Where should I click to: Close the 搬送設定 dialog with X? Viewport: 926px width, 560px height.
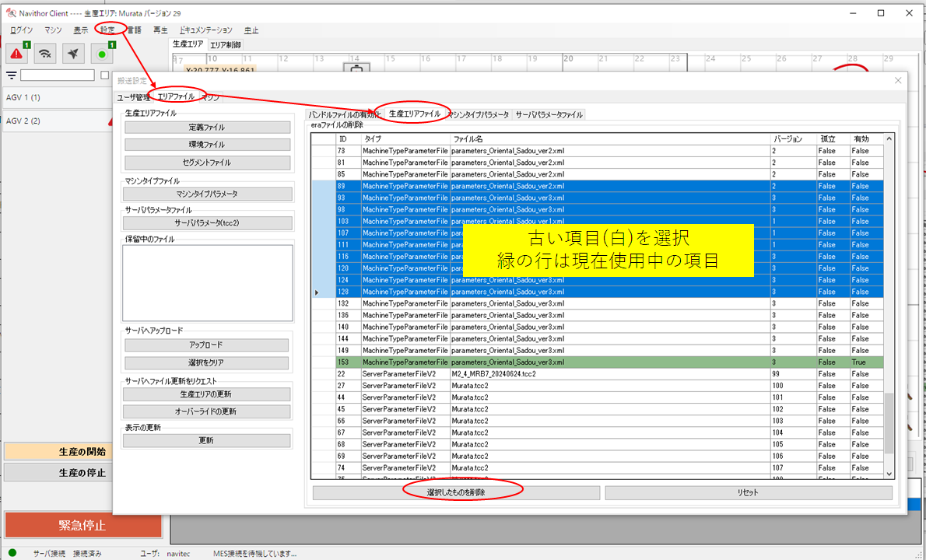[898, 80]
